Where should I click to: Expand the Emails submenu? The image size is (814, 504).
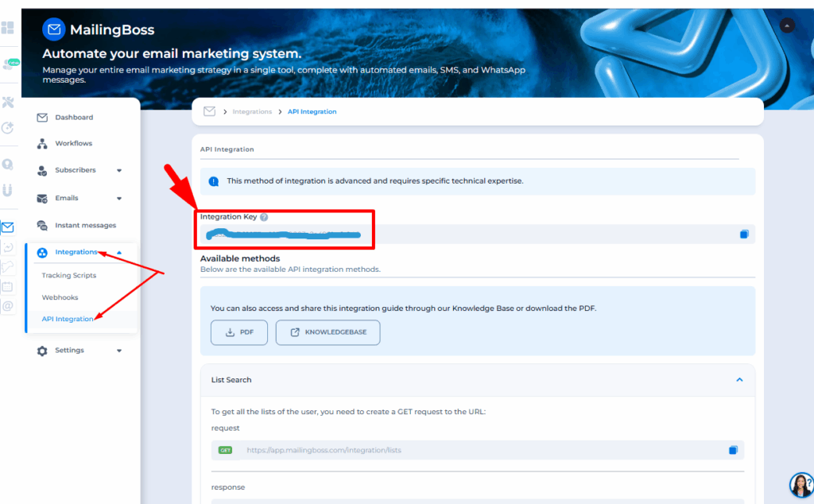[119, 198]
